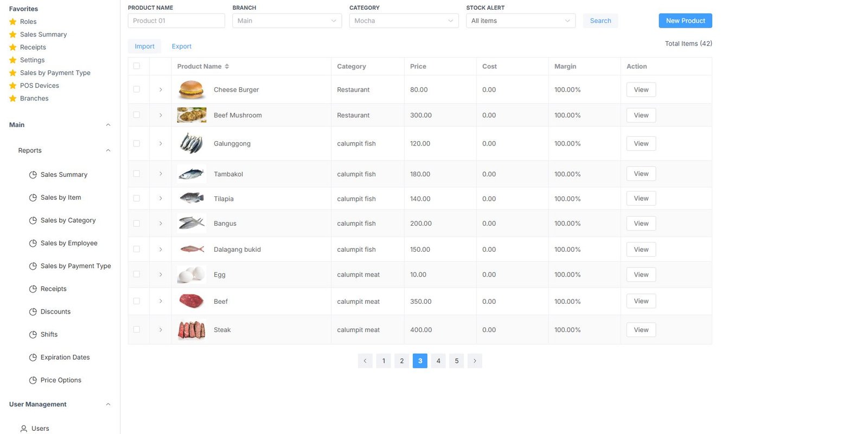The width and height of the screenshot is (868, 434).
Task: Tick the Cheese Burger row checkbox
Action: (x=137, y=90)
